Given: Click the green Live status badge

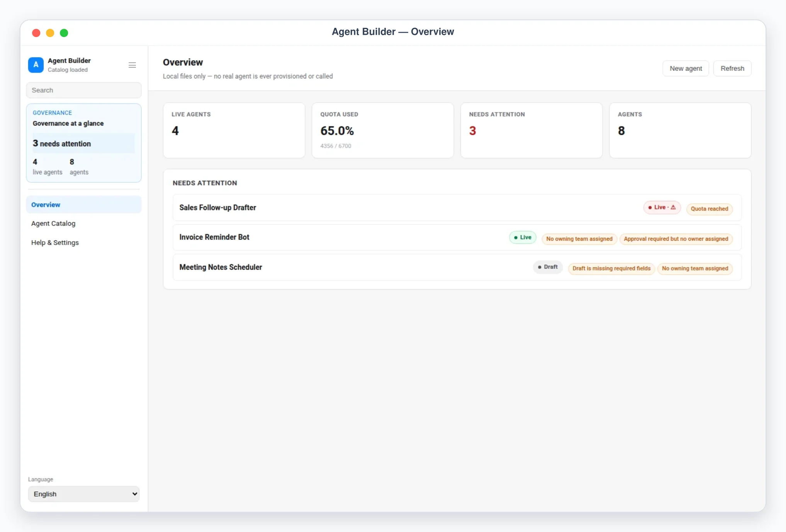Looking at the screenshot, I should click(x=523, y=237).
